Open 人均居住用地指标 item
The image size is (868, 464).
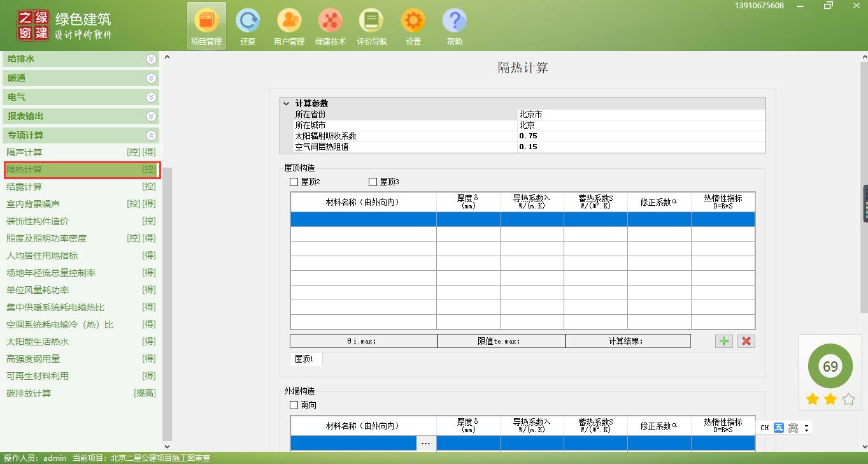tap(80, 256)
